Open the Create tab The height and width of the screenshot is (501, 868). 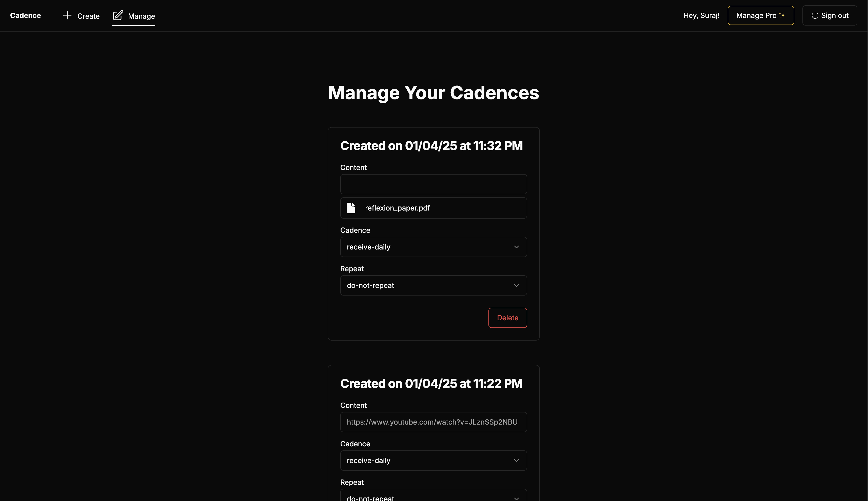[81, 16]
